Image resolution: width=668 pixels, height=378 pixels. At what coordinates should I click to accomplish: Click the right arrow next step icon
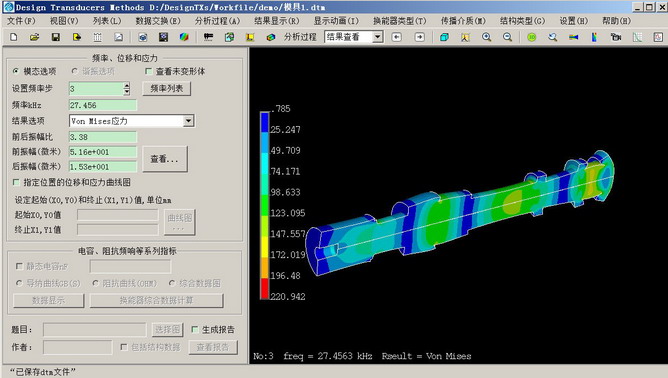click(x=420, y=37)
